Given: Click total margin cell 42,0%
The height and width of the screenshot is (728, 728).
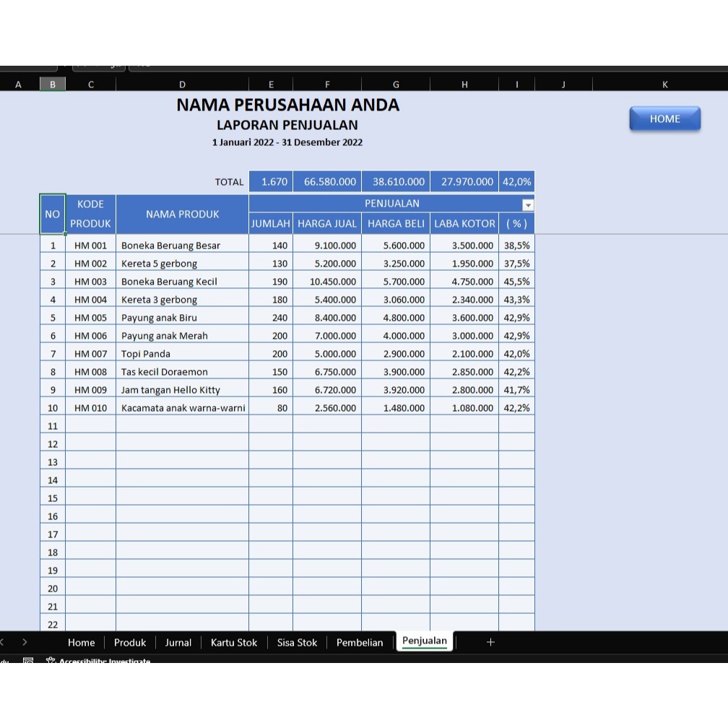Looking at the screenshot, I should [x=517, y=181].
